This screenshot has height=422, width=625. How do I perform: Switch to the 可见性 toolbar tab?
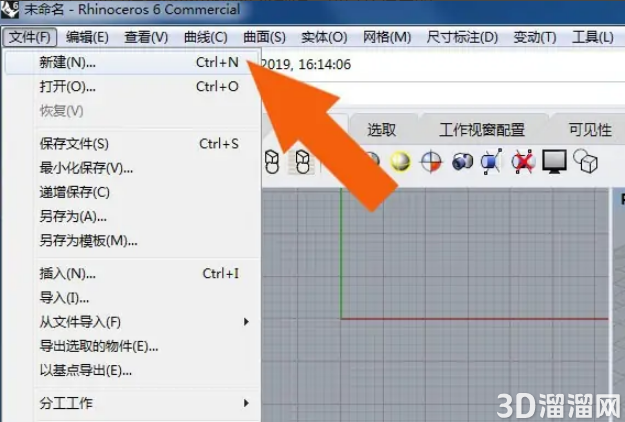(x=590, y=130)
